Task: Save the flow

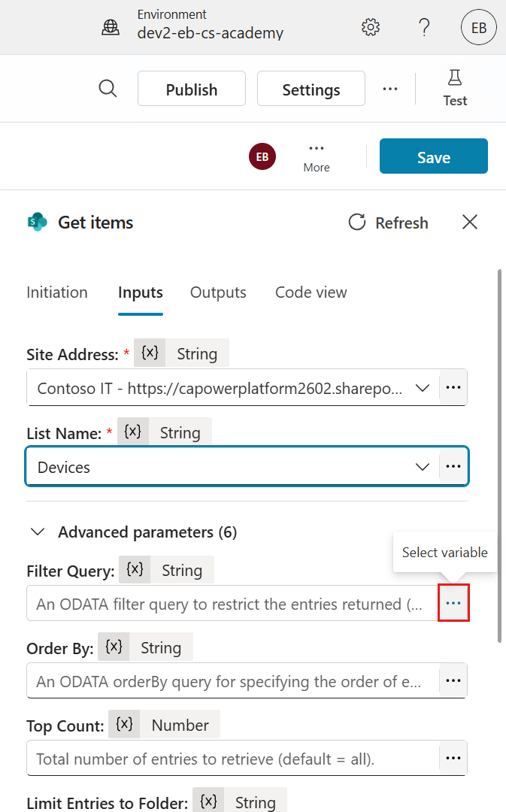Action: [x=434, y=156]
